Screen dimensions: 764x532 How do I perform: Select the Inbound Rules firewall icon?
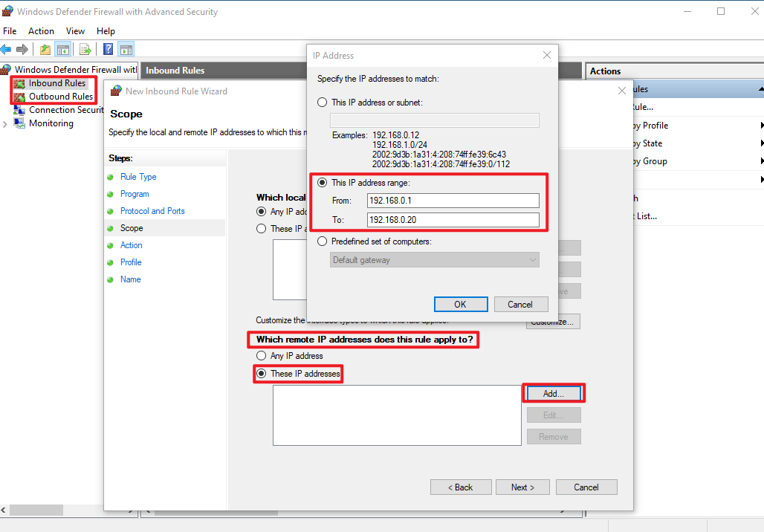tap(18, 83)
